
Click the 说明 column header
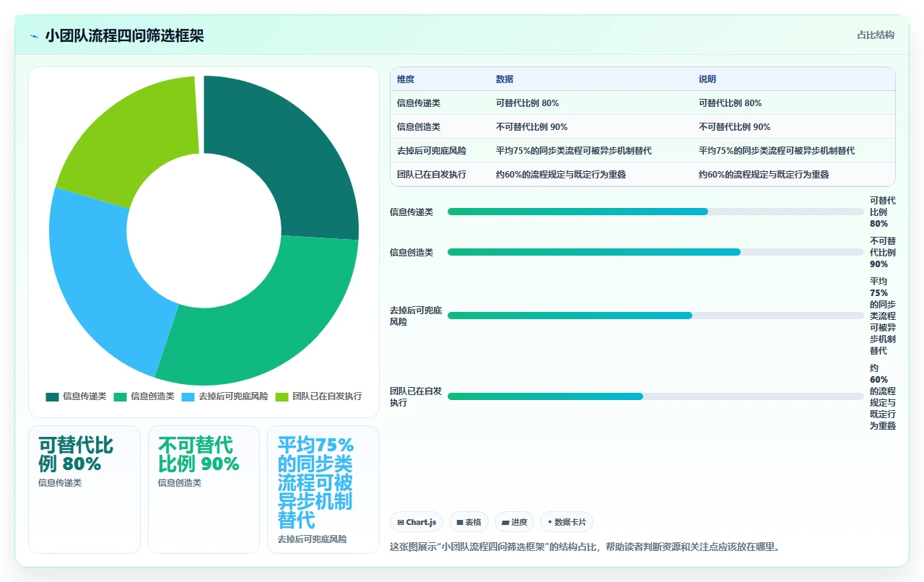(x=707, y=79)
